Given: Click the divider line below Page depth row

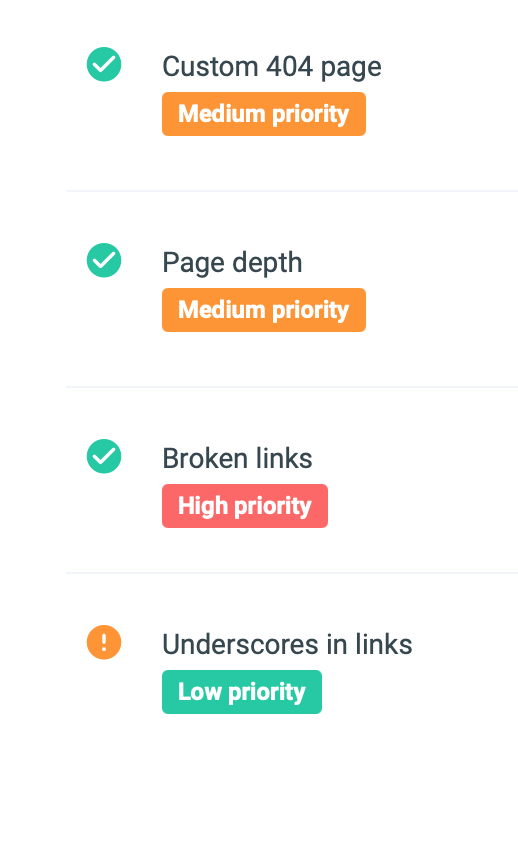Looking at the screenshot, I should (x=292, y=386).
